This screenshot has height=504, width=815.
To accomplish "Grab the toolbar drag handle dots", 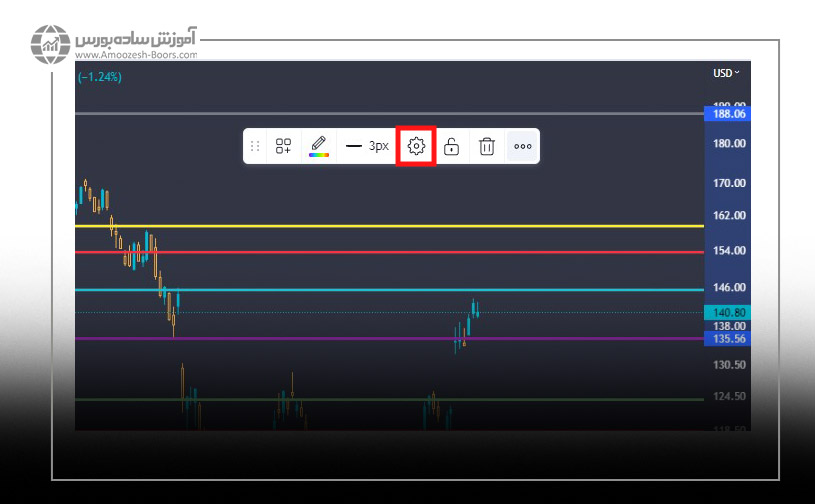I will tap(255, 146).
